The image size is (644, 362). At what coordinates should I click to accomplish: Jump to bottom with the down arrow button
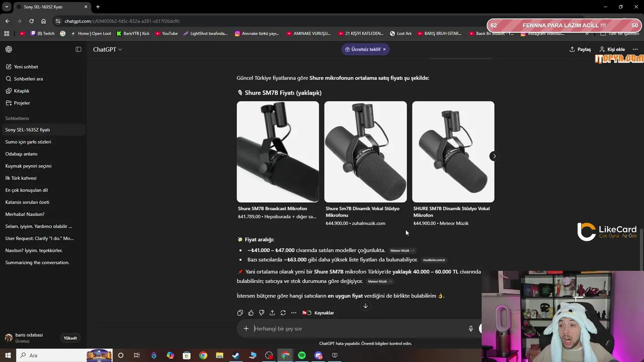(x=365, y=306)
